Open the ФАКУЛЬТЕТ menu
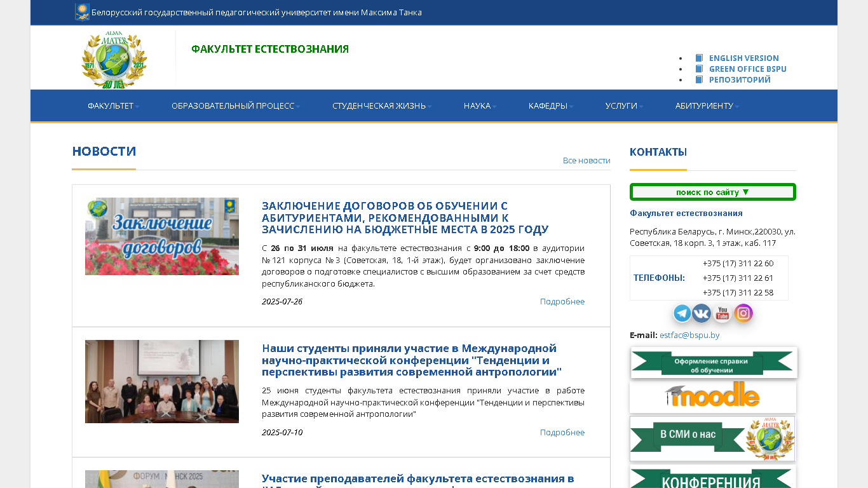The image size is (868, 488). [x=113, y=105]
